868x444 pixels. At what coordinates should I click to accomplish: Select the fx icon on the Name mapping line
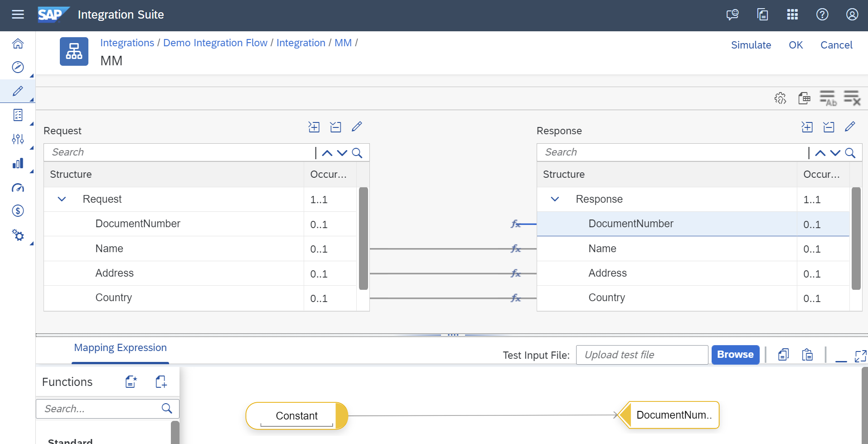click(x=516, y=249)
